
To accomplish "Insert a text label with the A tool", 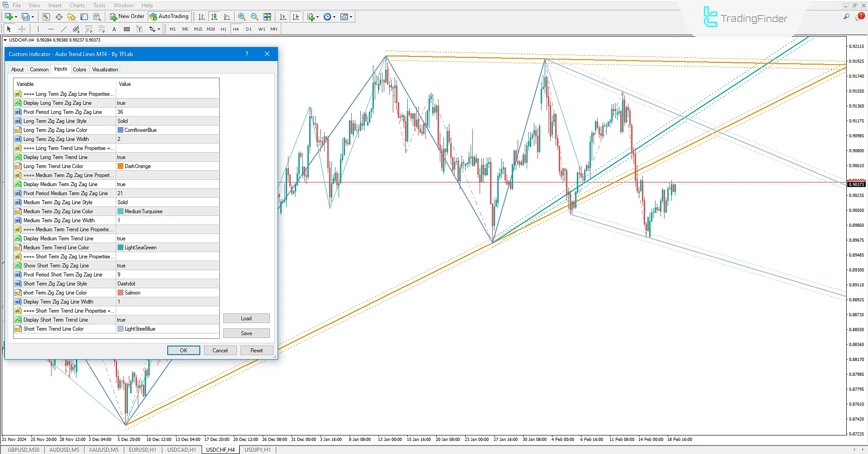I will (x=114, y=29).
